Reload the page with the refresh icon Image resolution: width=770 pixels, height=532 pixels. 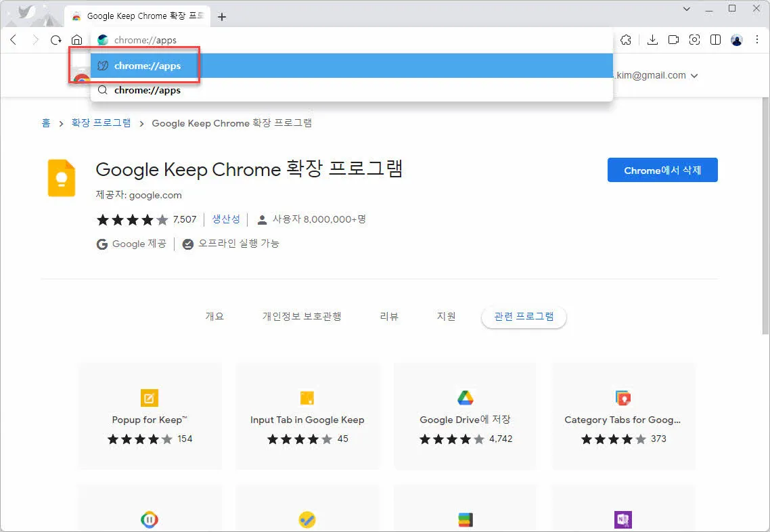click(56, 40)
